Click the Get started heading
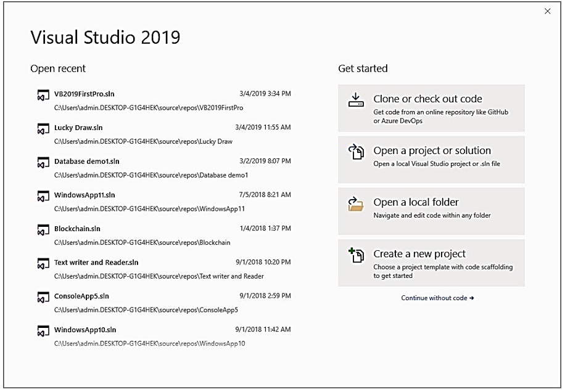 pos(363,68)
